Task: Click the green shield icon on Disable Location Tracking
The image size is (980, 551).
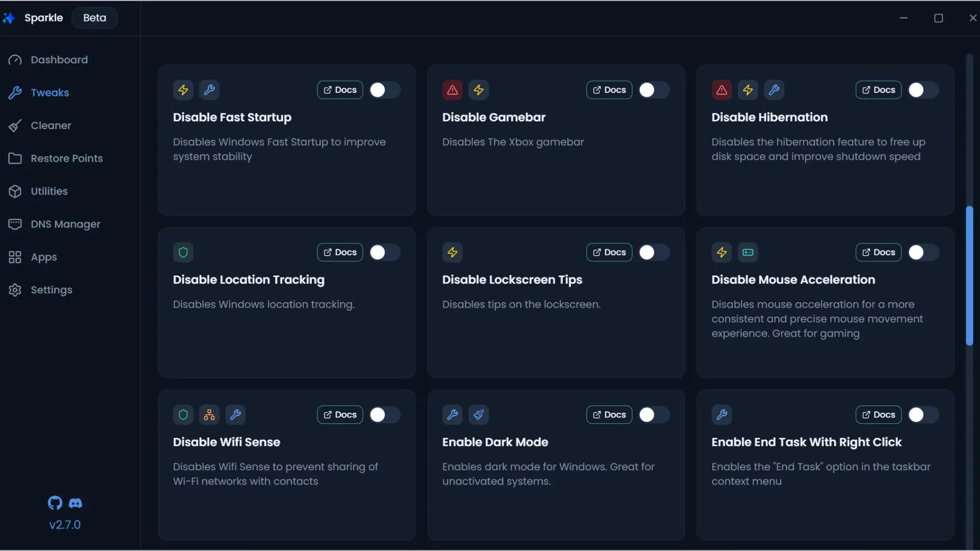Action: click(183, 253)
